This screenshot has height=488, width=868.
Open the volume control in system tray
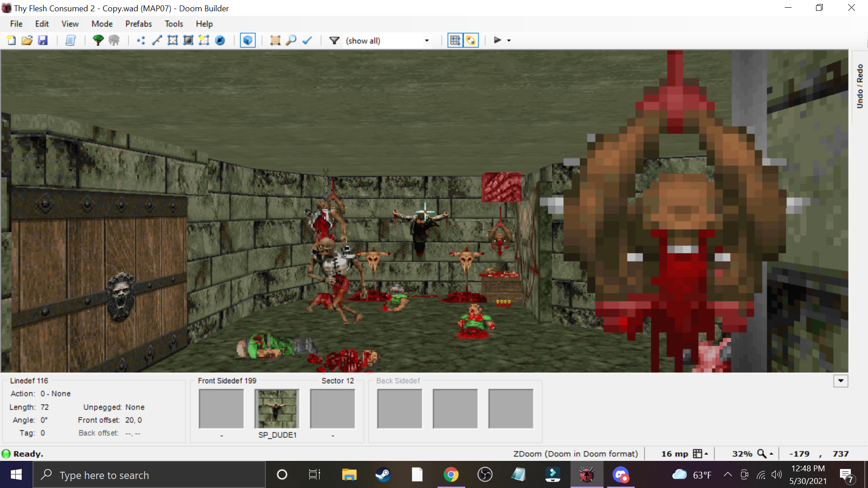tap(777, 474)
